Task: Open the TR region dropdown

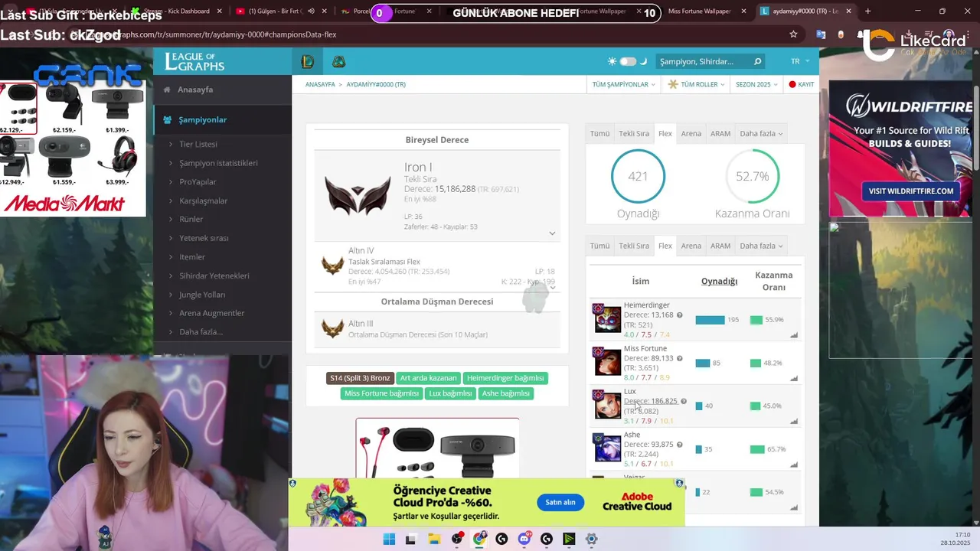Action: 799,61
